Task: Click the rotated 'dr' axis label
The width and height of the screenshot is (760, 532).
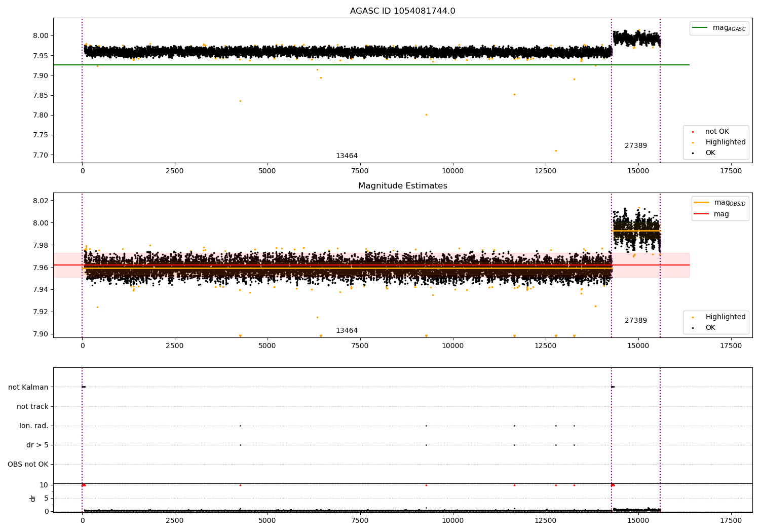Action: (33, 498)
